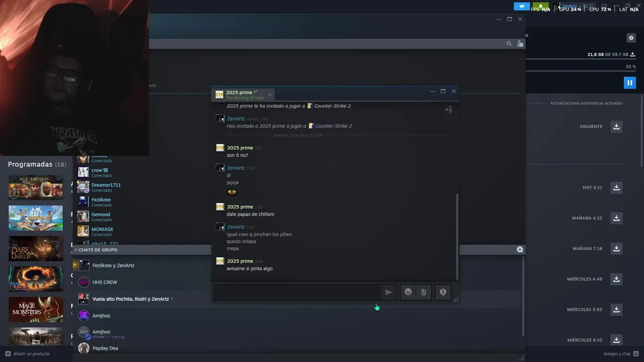Minimize the friends list window
Viewport: 644px width, 362px height.
point(499,19)
